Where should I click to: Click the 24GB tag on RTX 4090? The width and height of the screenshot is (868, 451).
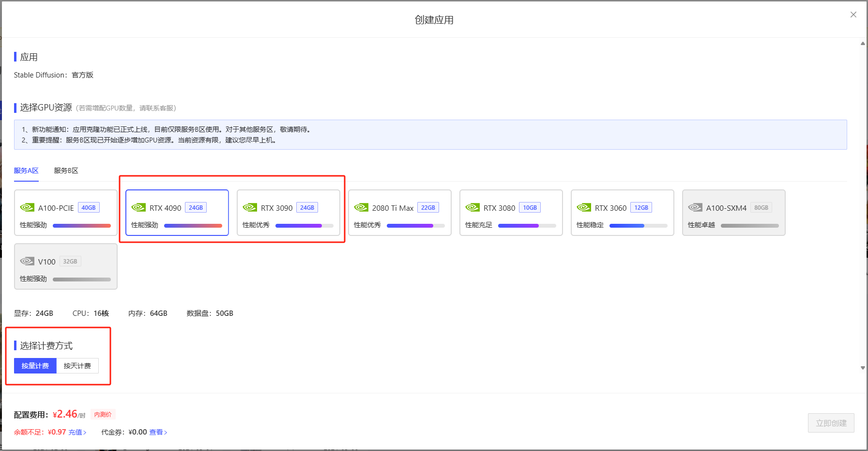pyautogui.click(x=196, y=207)
